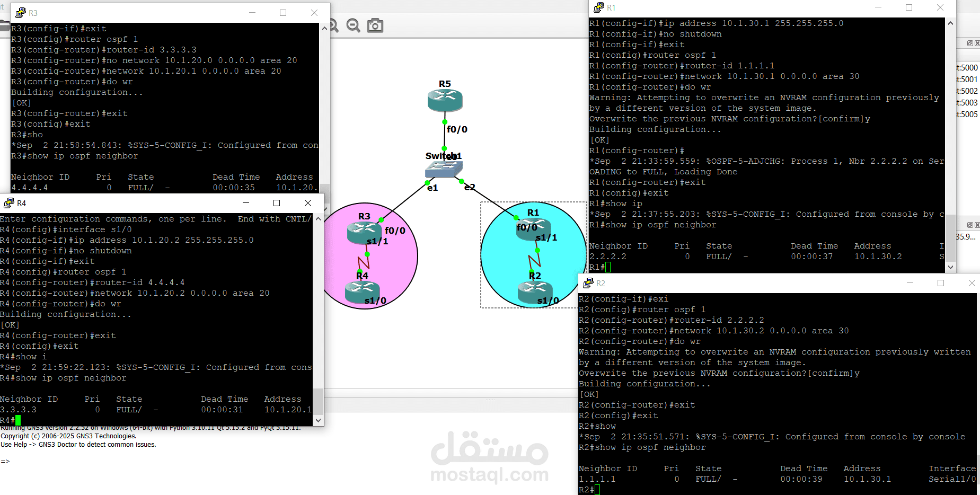Click the PuTTY icon in R2 title bar
Screen dimensions: 980x495
click(x=588, y=283)
